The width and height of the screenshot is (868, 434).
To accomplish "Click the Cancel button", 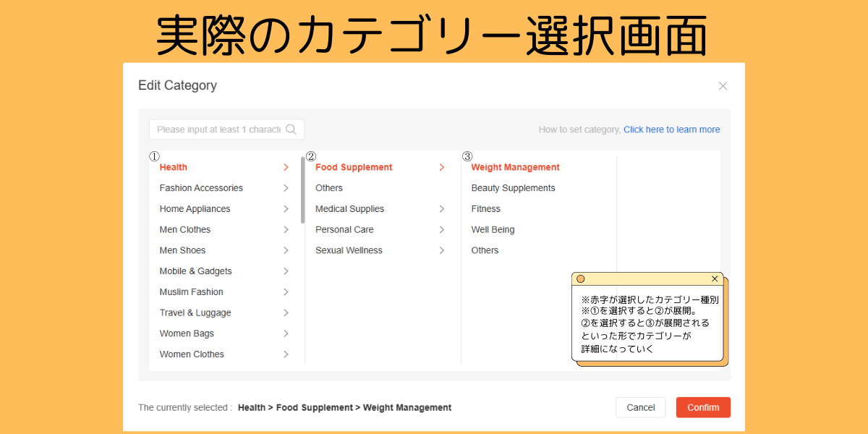I will coord(641,407).
